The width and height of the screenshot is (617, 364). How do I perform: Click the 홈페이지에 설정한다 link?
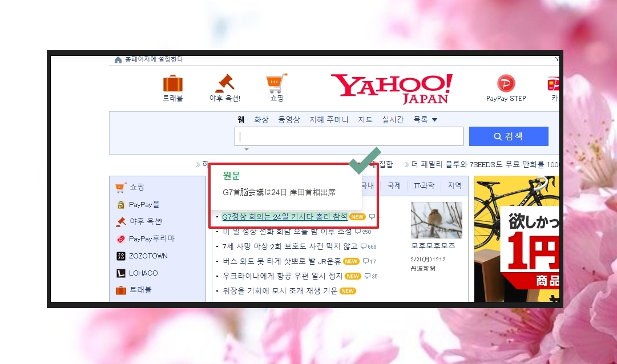[154, 59]
